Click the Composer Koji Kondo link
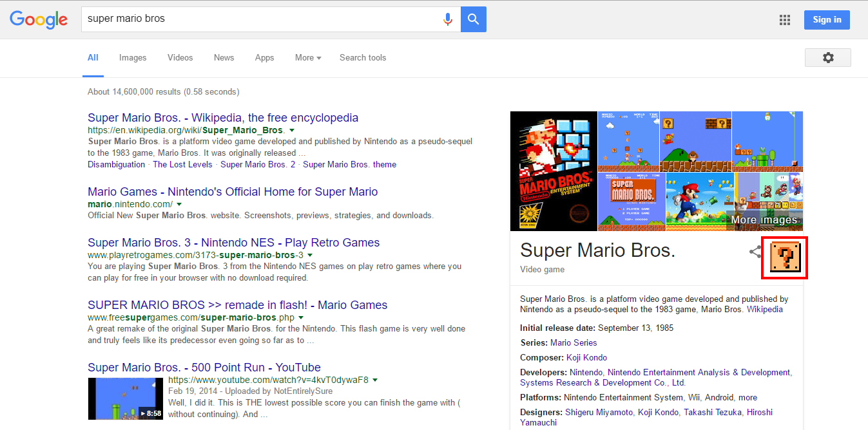 click(586, 357)
